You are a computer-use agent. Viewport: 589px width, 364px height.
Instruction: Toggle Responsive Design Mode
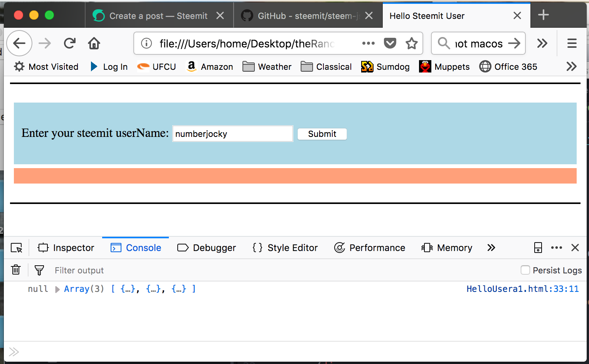click(x=538, y=248)
